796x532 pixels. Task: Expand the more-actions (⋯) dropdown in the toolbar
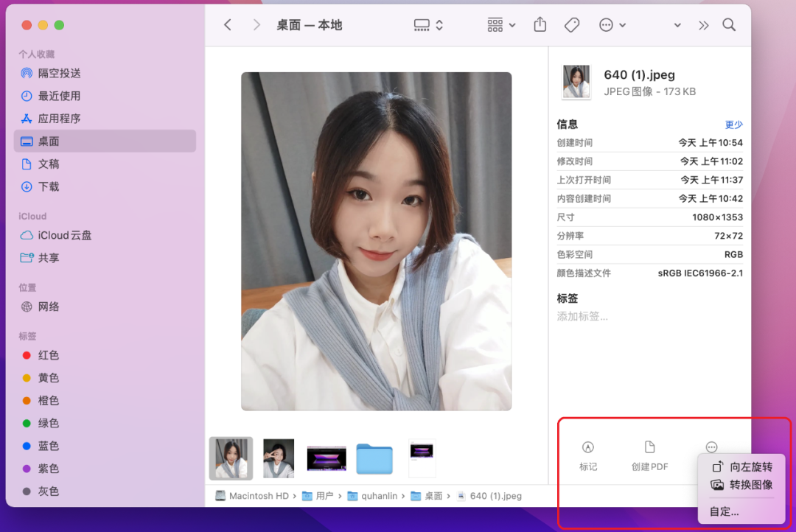(612, 24)
